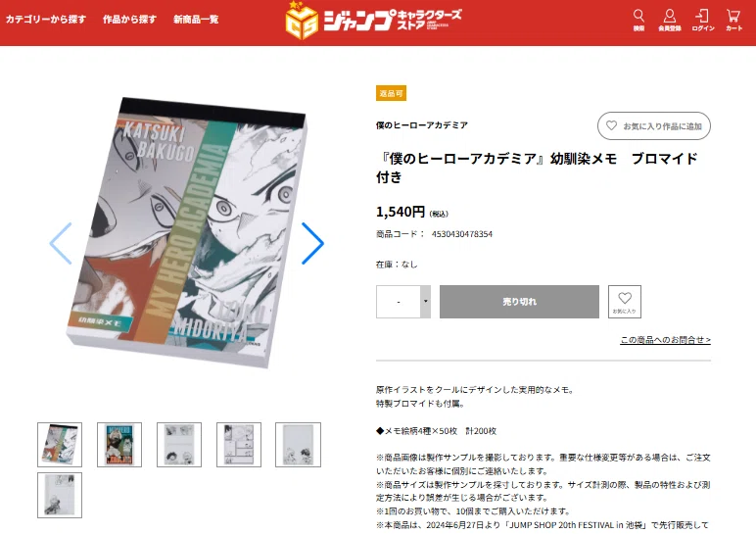
Task: Open カテゴリーから探す menu
Action: (x=46, y=20)
